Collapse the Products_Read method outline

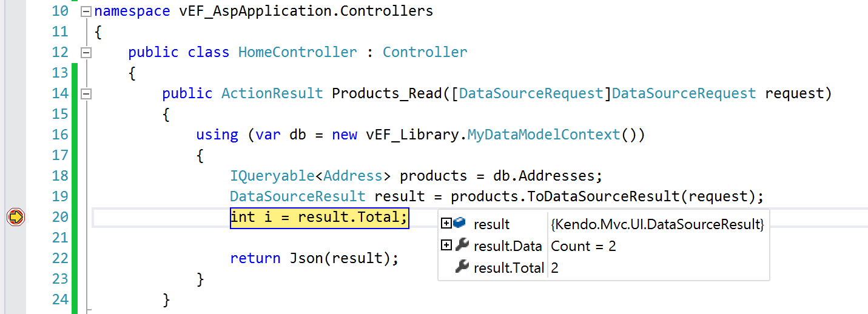click(86, 93)
